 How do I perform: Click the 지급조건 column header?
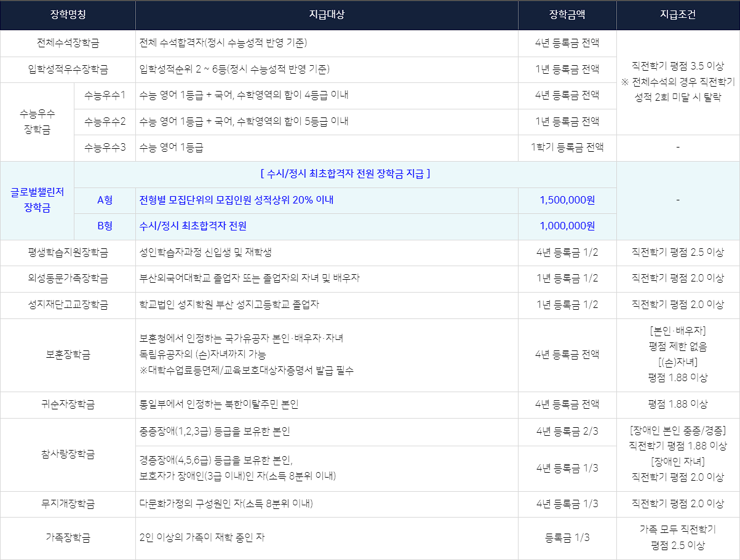677,15
